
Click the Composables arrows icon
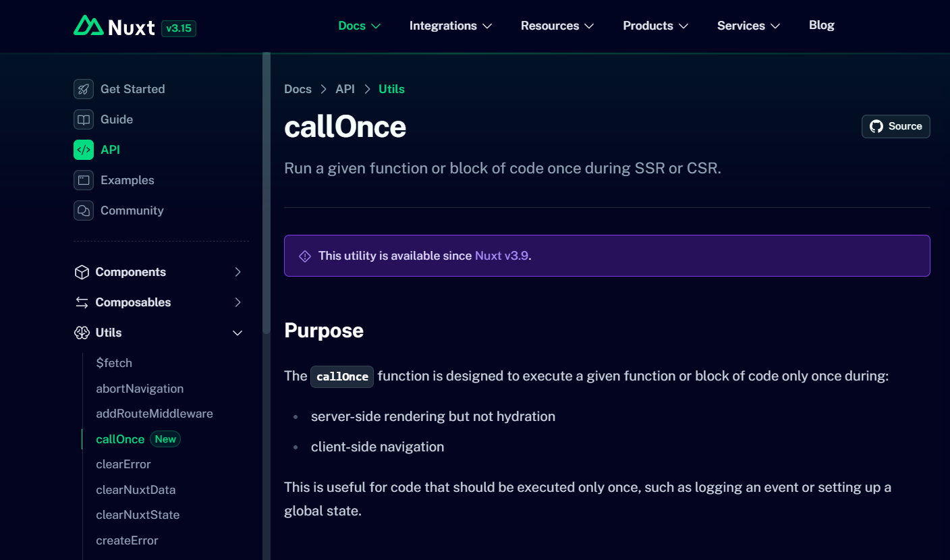pyautogui.click(x=82, y=302)
